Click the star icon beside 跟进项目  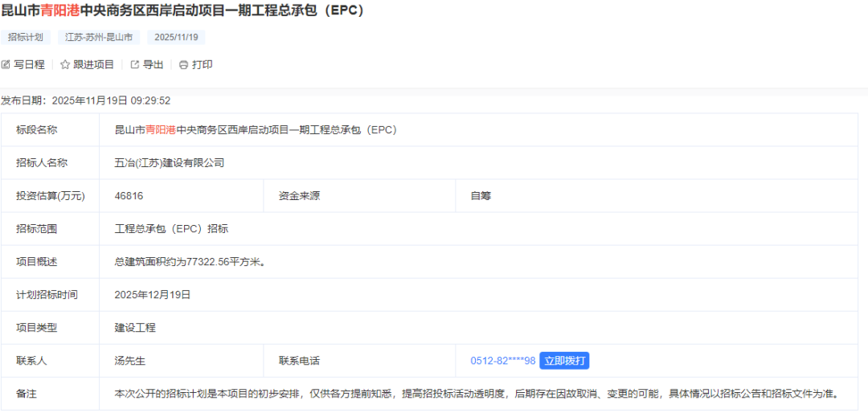(65, 64)
